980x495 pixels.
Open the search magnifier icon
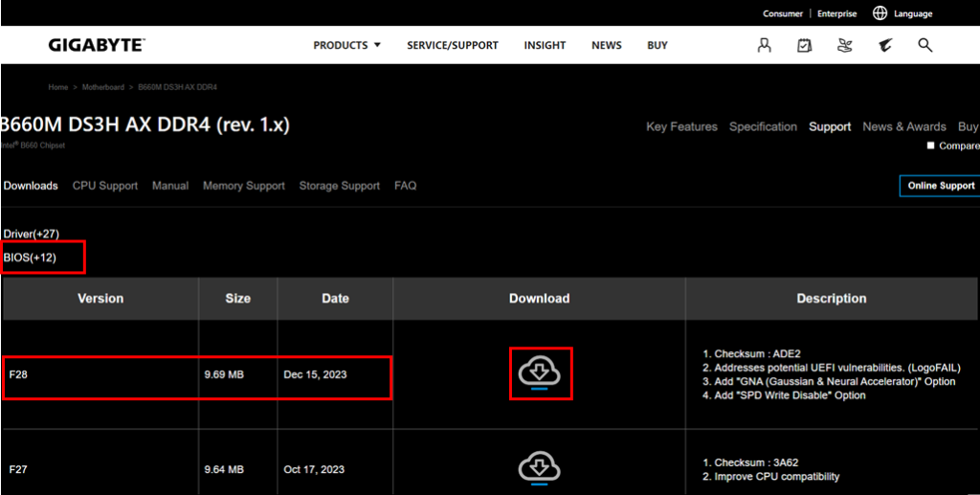(925, 45)
